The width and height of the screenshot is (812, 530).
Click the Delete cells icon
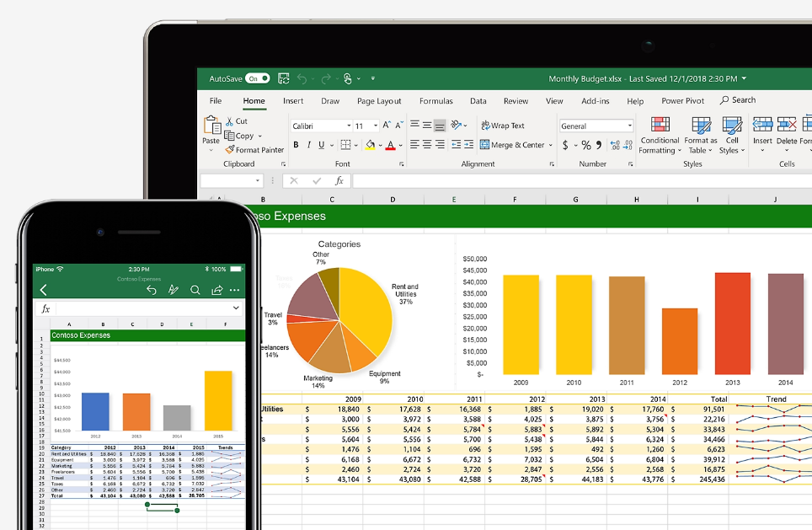pyautogui.click(x=787, y=125)
